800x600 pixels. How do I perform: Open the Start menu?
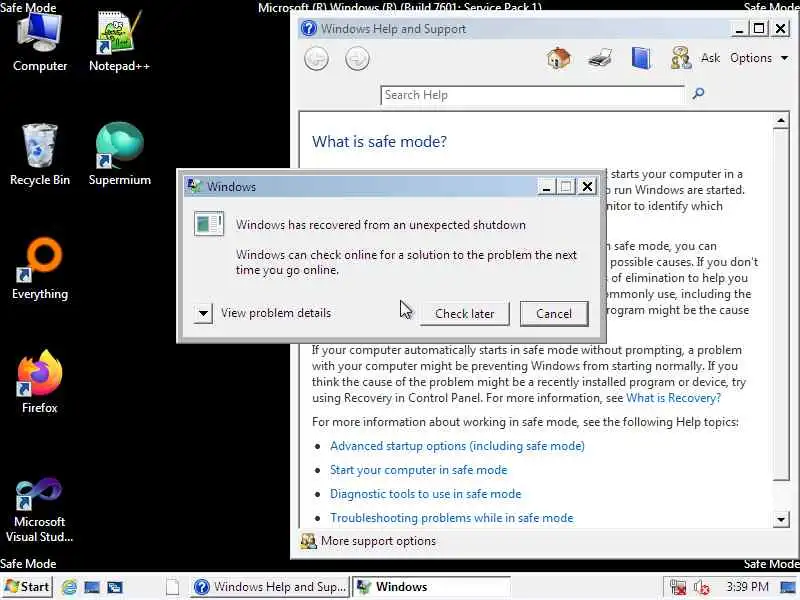click(27, 587)
